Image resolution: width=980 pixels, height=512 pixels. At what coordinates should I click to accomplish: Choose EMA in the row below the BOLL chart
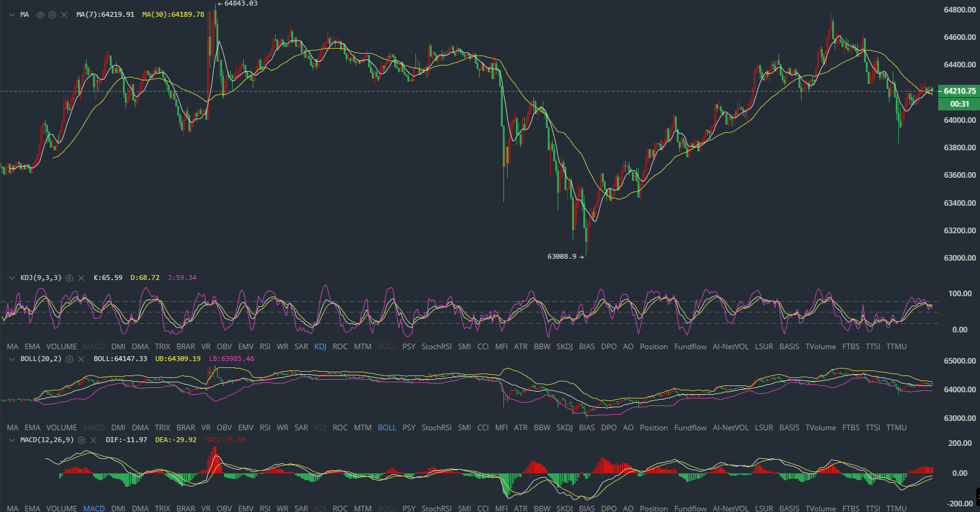[32, 428]
